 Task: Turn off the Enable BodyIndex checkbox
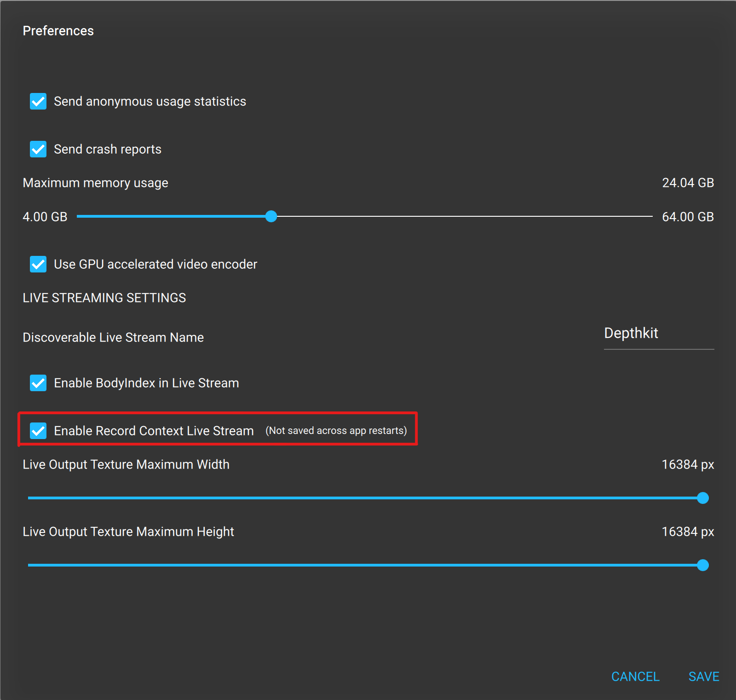(38, 383)
